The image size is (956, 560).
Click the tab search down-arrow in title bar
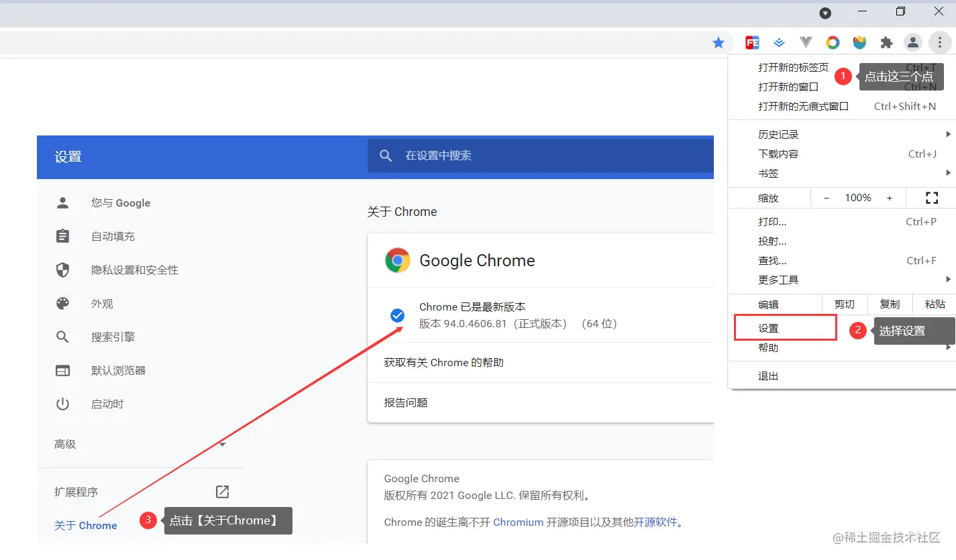(826, 13)
